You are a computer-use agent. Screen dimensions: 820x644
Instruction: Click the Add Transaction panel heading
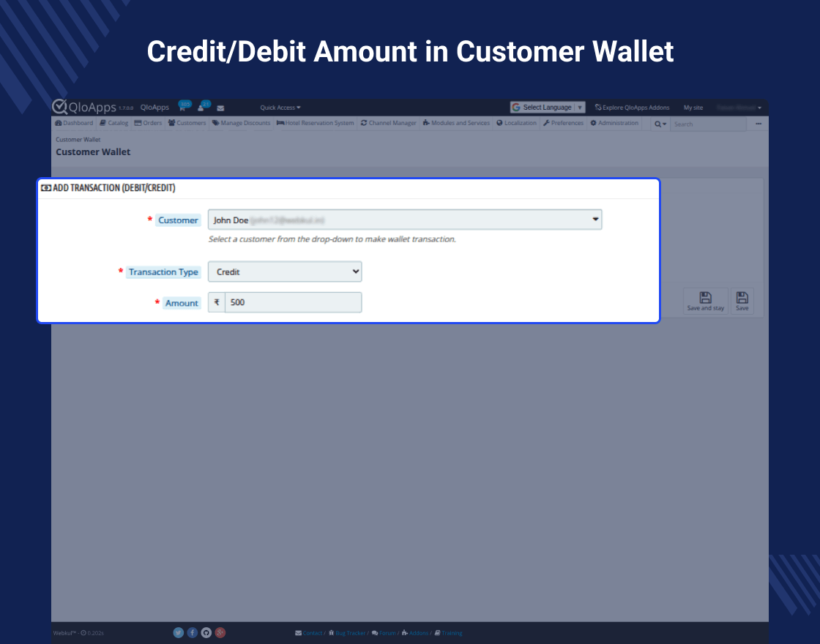point(108,187)
